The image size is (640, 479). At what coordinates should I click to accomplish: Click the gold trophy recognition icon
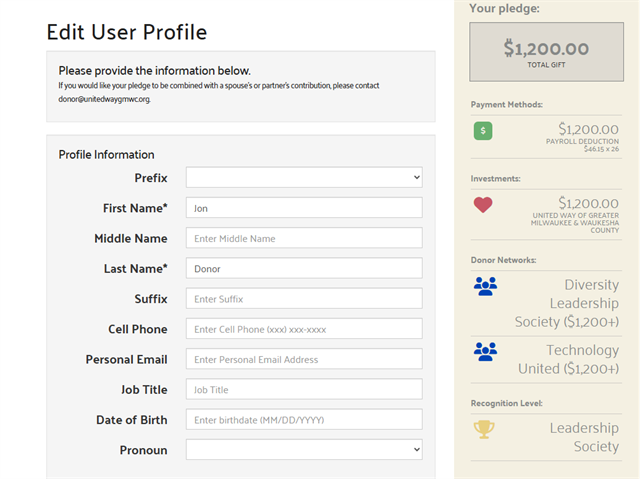[484, 429]
